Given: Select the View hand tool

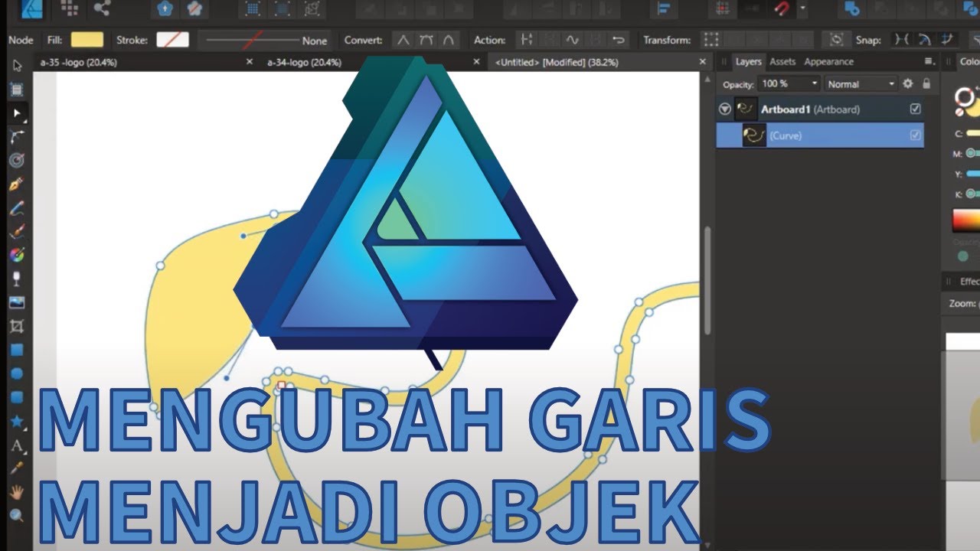Looking at the screenshot, I should coord(16,491).
